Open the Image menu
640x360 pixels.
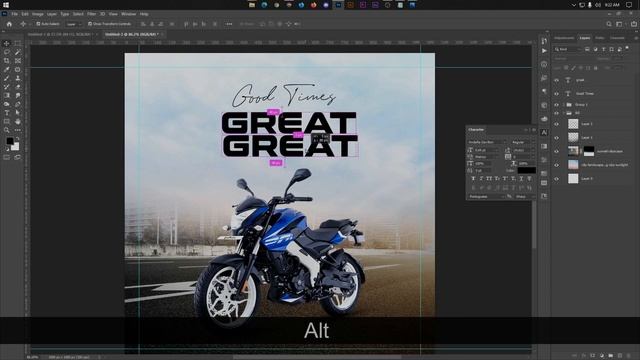38,14
